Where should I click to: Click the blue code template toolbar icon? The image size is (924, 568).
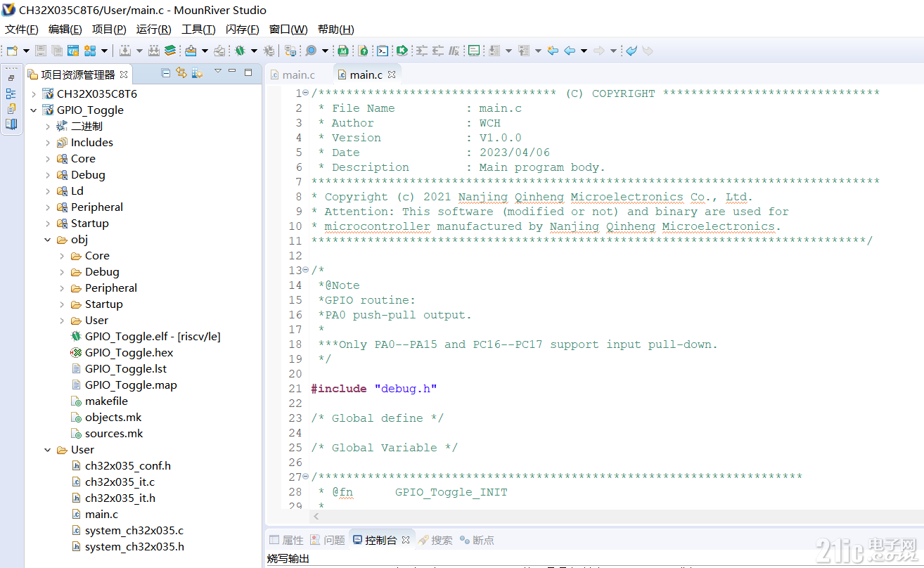pyautogui.click(x=73, y=51)
